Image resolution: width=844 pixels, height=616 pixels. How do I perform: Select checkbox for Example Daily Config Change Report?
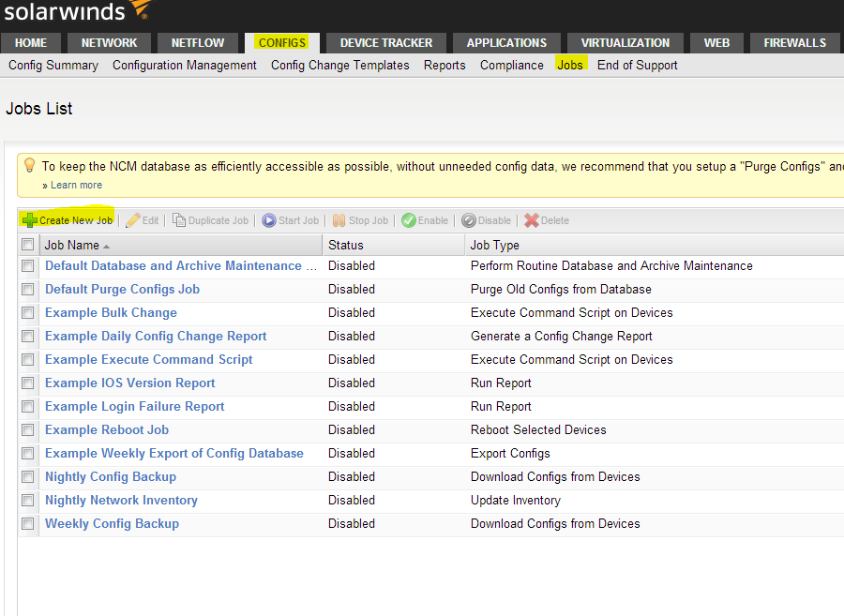[27, 337]
